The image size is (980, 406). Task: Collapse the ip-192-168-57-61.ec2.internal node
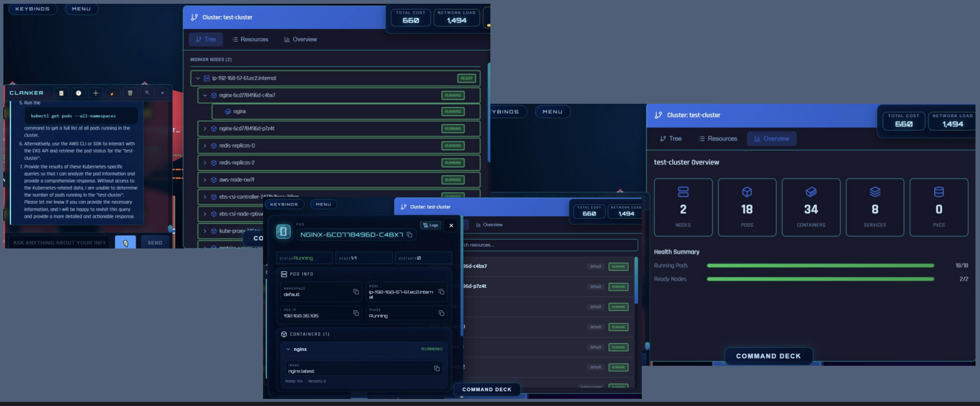click(197, 78)
